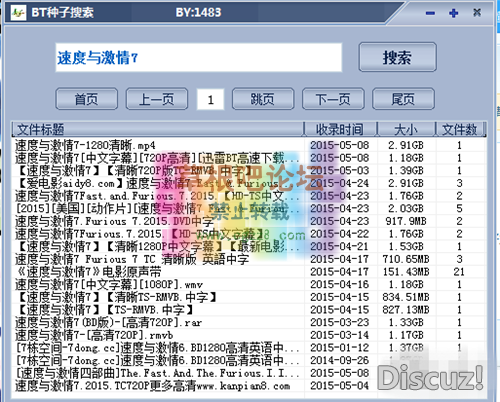Click date cell 2015-03-14
Viewport: 500px width, 402px height.
click(340, 335)
